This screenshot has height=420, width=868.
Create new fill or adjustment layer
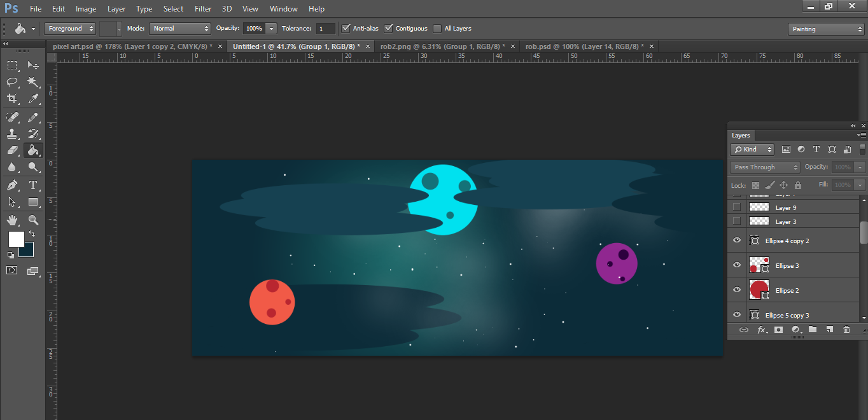(795, 330)
